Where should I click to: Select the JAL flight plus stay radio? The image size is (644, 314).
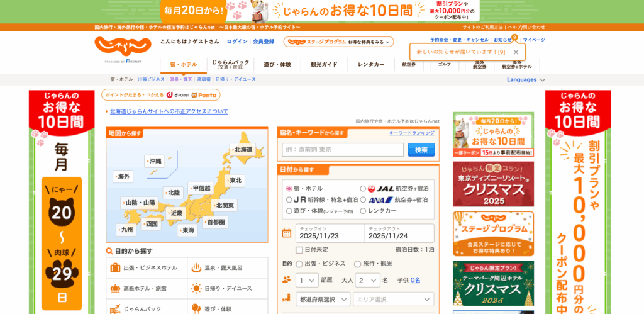coord(363,188)
